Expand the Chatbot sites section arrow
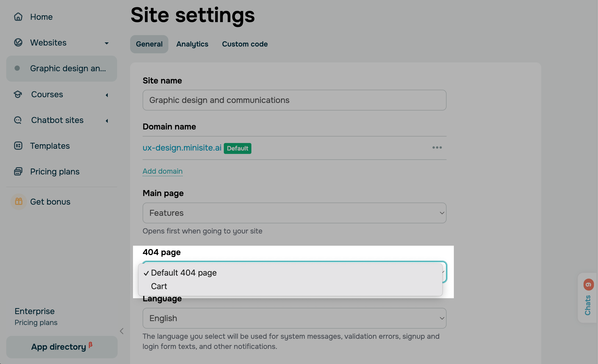Viewport: 598px width, 364px height. coord(107,121)
